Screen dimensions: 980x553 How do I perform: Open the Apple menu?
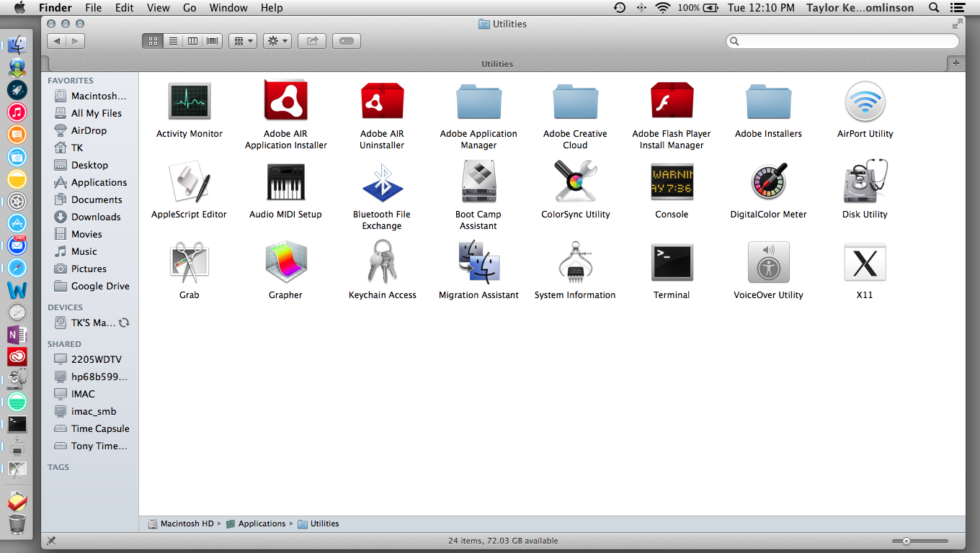19,8
